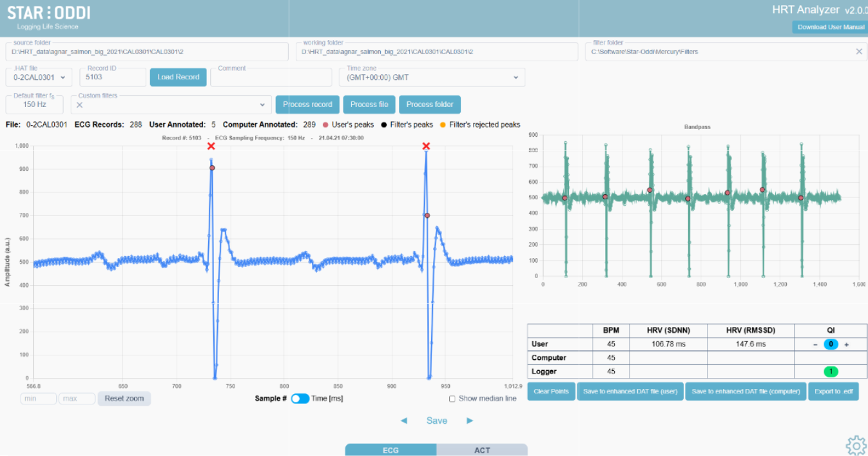Increase the User QI with the plus icon

[846, 344]
